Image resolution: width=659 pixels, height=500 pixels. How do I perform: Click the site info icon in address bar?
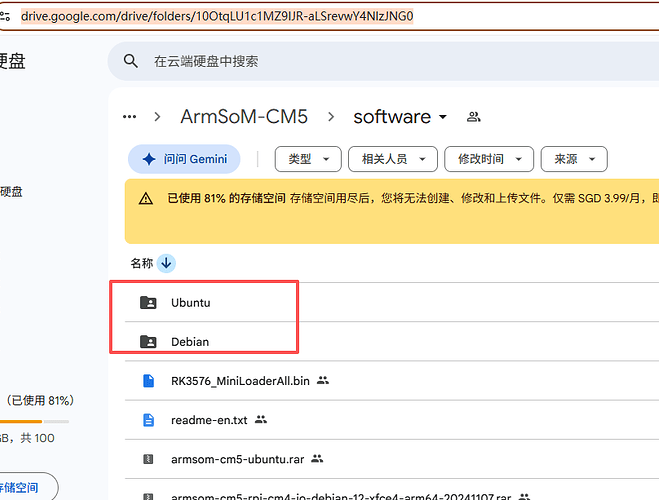5,16
